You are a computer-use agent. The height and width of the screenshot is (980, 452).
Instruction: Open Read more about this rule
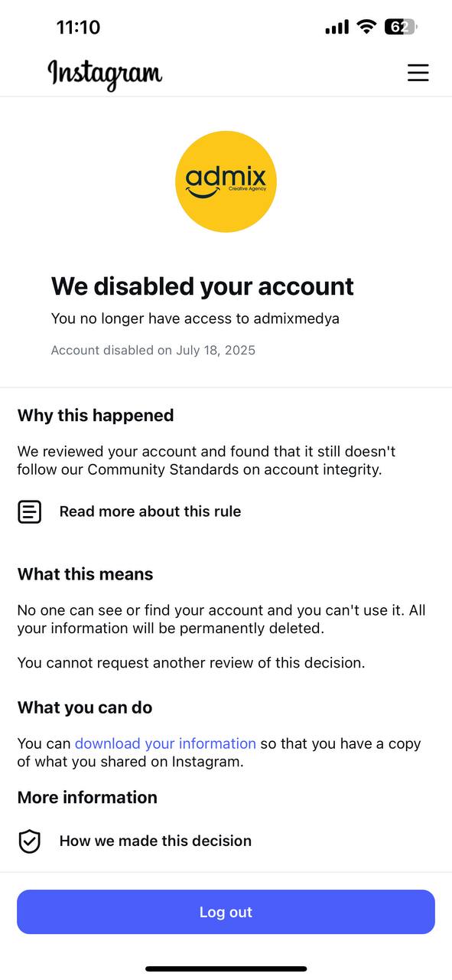[150, 511]
